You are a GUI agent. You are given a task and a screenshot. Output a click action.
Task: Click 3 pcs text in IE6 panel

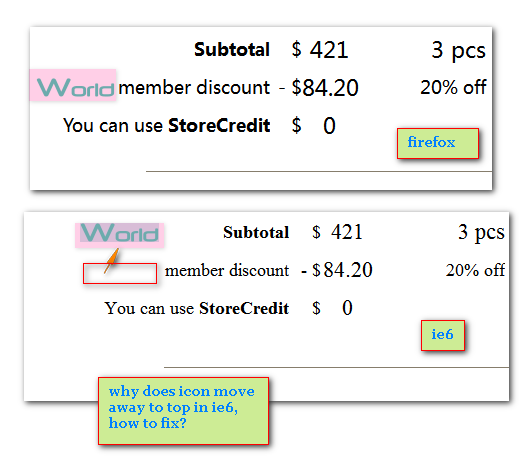click(x=481, y=233)
